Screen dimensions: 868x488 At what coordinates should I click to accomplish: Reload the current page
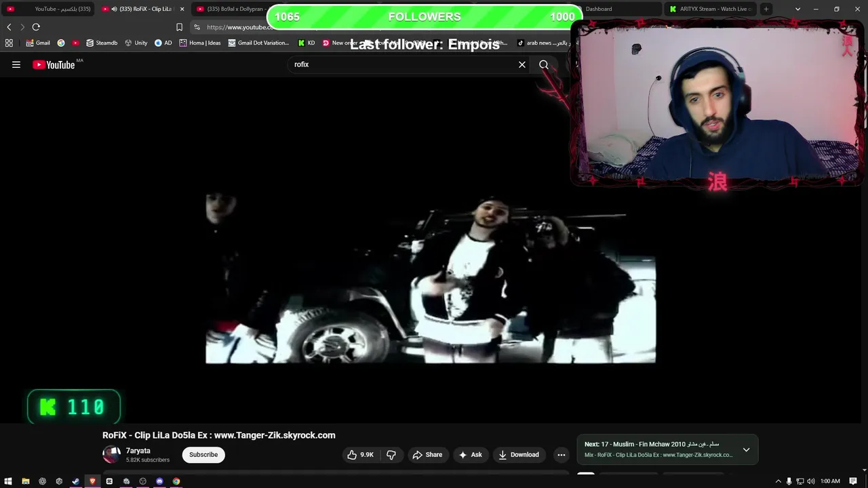[x=36, y=27]
